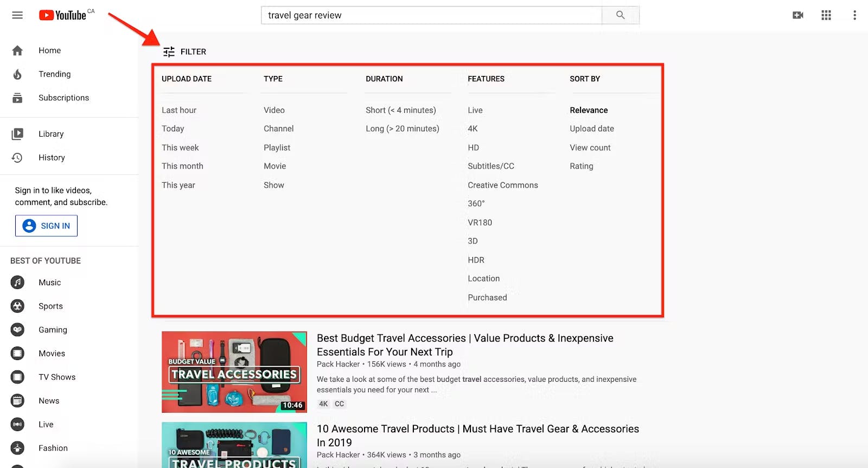Click History label in sidebar

pyautogui.click(x=52, y=158)
